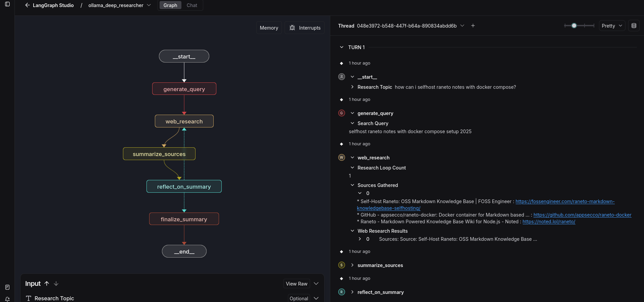Viewport: 644px width, 302px height.
Task: Click the S badge beside summarize_sources
Action: 342,265
